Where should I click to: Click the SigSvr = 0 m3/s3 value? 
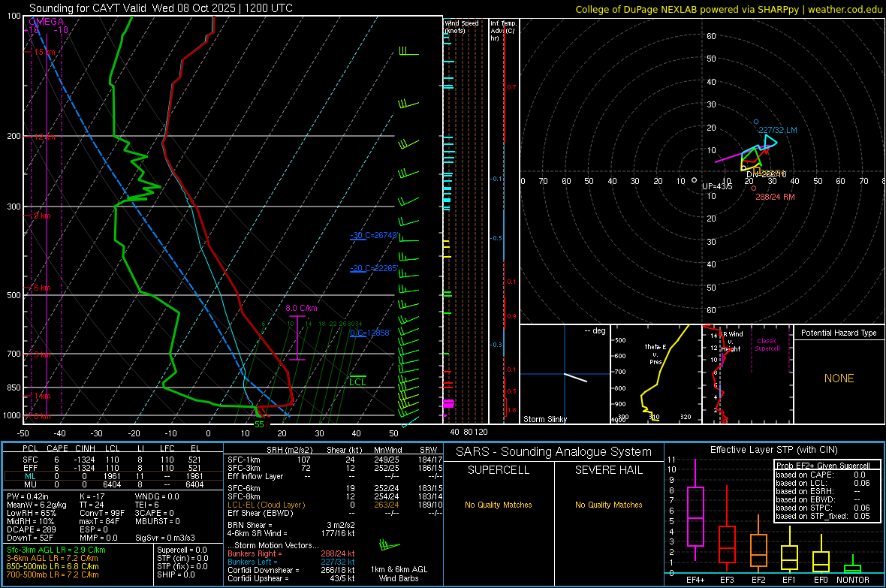coord(165,538)
